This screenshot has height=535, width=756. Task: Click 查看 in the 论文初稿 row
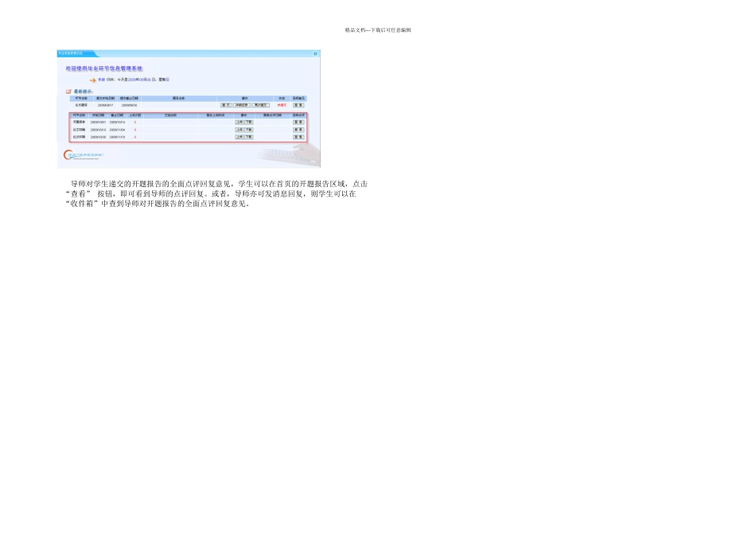[298, 130]
